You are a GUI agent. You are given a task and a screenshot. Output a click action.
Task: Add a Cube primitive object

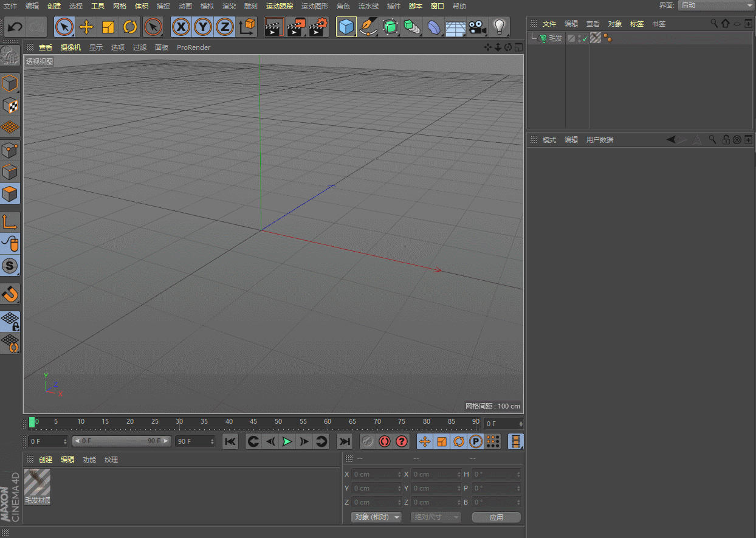346,27
